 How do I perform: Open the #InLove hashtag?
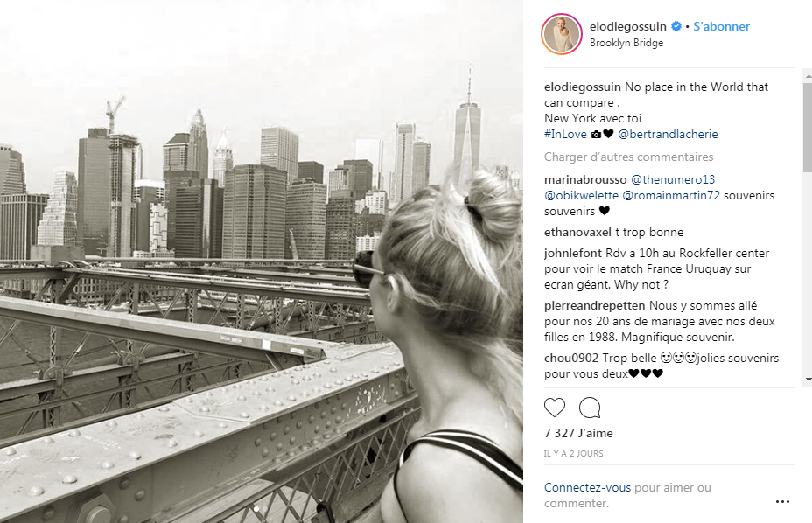565,134
